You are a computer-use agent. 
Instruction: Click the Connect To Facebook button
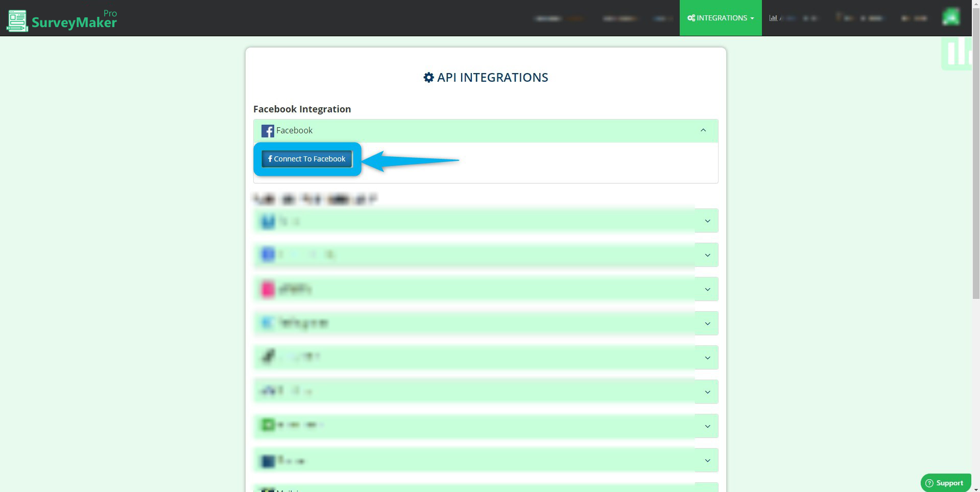click(x=306, y=158)
